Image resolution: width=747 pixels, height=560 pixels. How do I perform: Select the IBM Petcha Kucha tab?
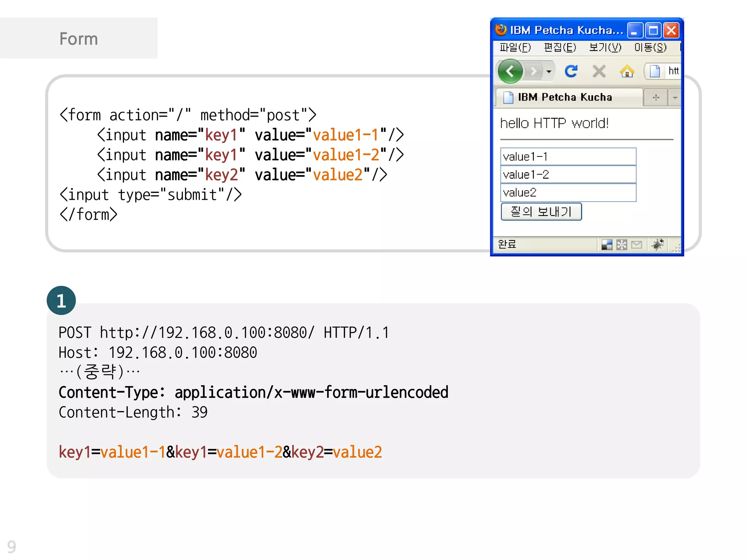569,97
